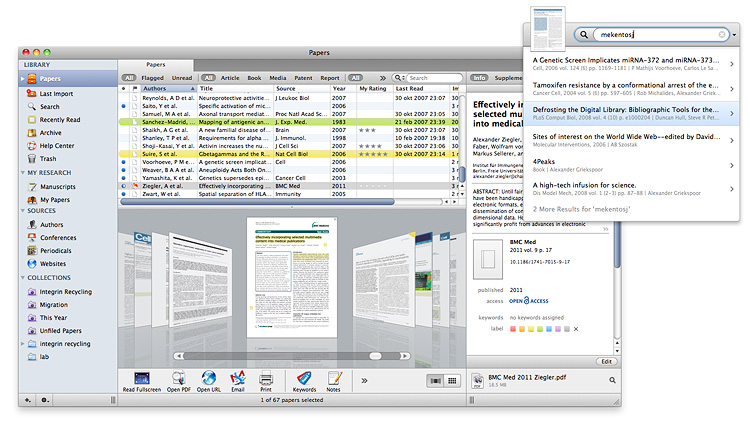Click the add button in sidebar footer
This screenshot has width=750, height=424.
click(28, 400)
